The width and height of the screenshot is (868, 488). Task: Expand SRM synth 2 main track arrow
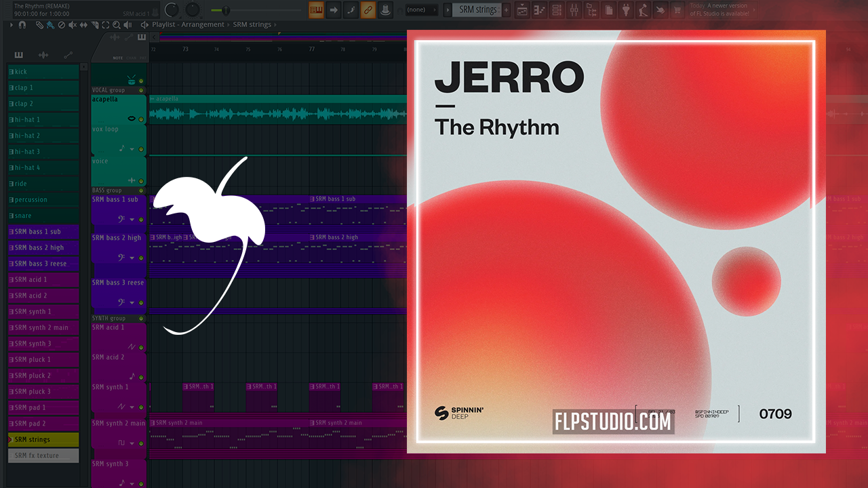pos(132,443)
